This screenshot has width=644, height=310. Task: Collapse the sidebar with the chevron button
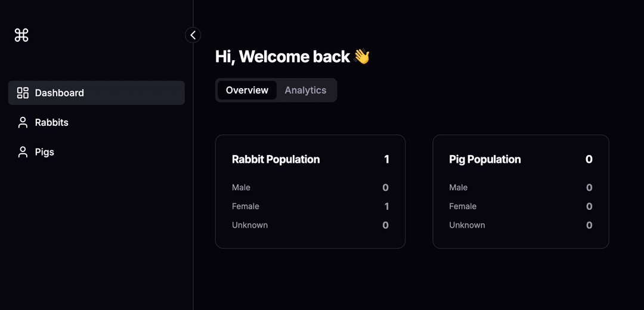(x=193, y=35)
